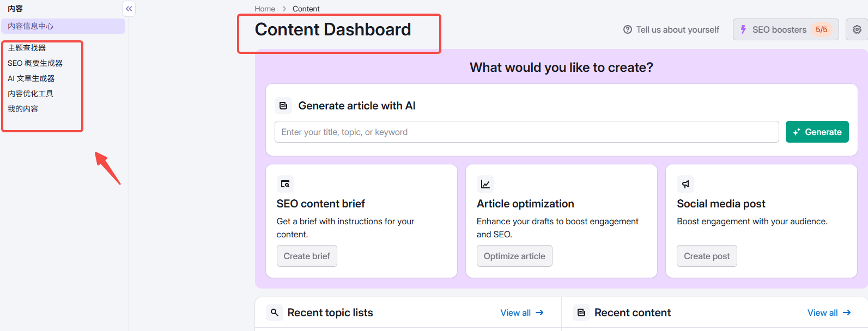Click the SEO content brief card icon
This screenshot has height=331, width=868.
point(285,184)
